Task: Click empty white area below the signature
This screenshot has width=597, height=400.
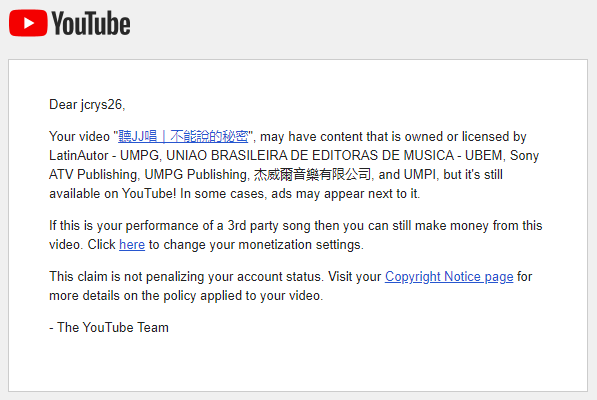Action: (297, 363)
